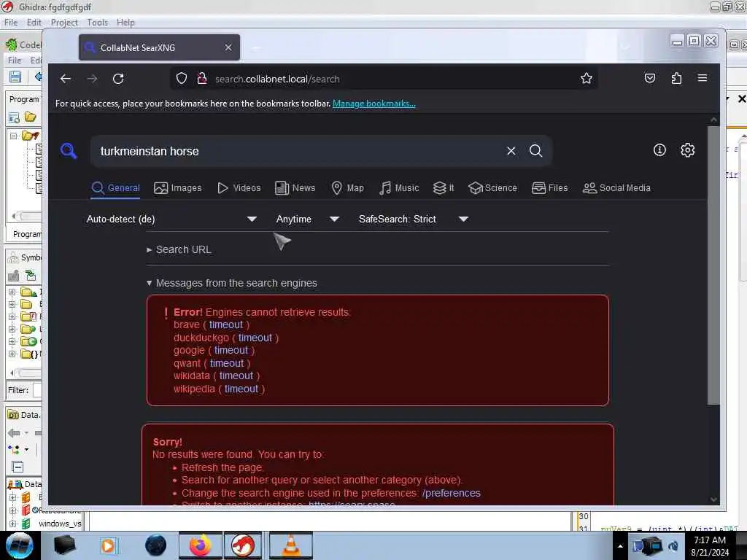
Task: Switch to the Images search tab
Action: tap(178, 188)
